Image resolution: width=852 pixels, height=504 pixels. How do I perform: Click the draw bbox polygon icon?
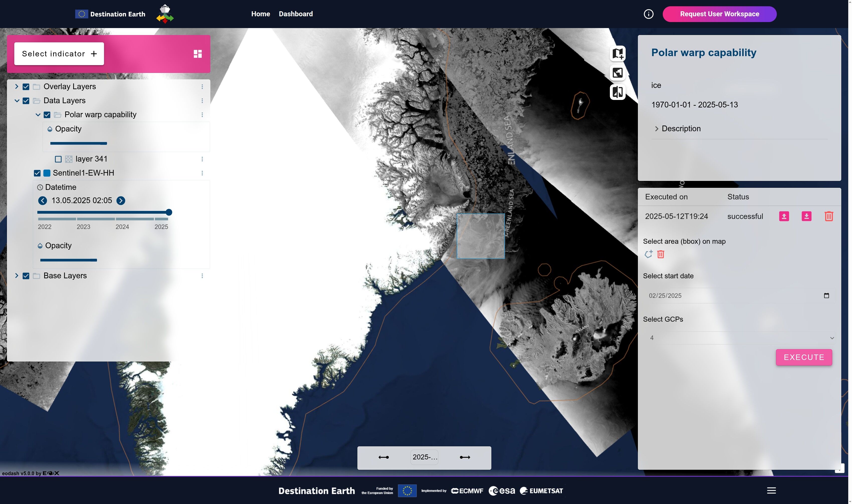coord(648,254)
